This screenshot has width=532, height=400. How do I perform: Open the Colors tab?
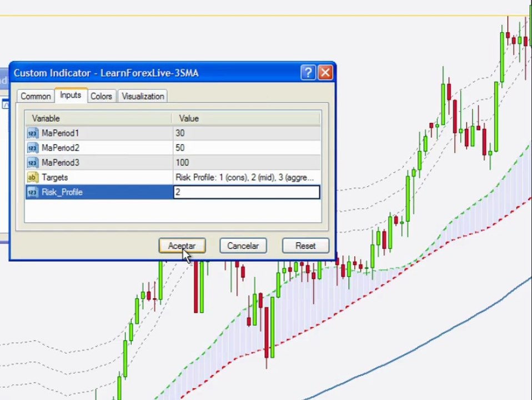click(x=102, y=96)
